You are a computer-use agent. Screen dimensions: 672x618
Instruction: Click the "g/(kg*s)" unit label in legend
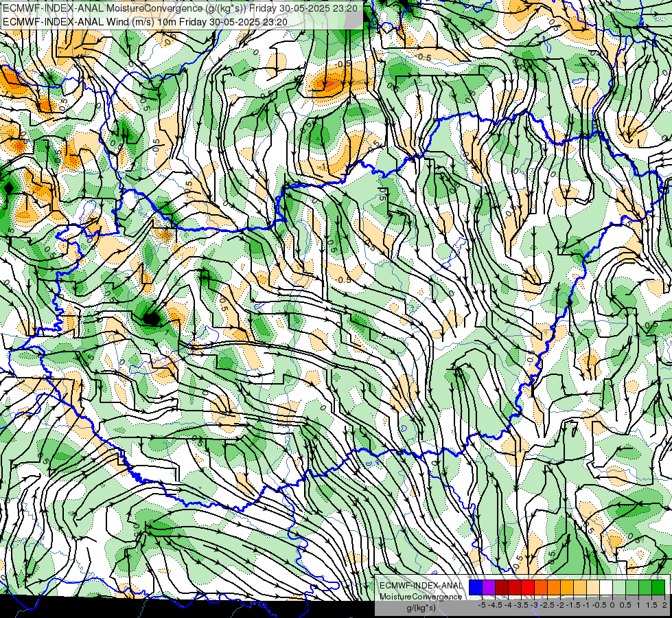coord(421,608)
